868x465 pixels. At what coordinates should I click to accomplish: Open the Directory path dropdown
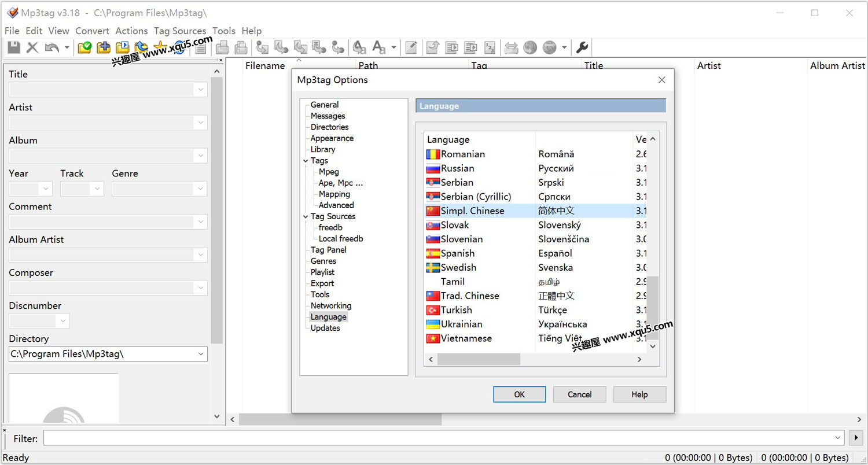click(x=201, y=354)
